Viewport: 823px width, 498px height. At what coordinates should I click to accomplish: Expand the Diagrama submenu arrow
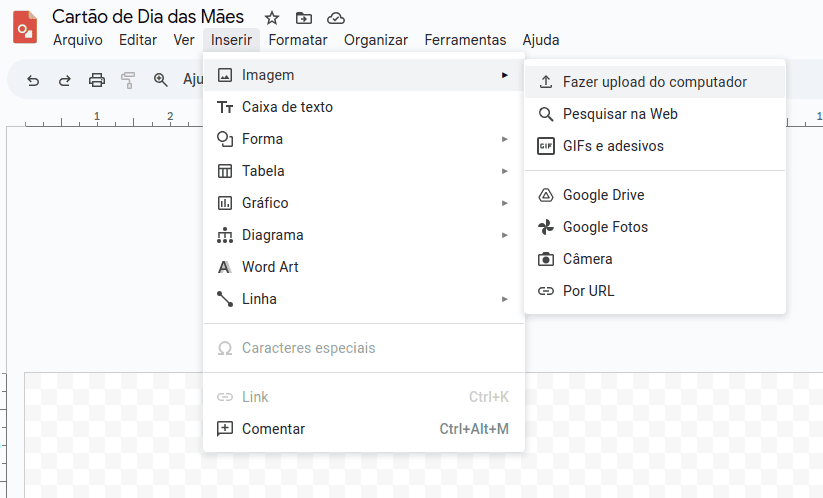(504, 235)
